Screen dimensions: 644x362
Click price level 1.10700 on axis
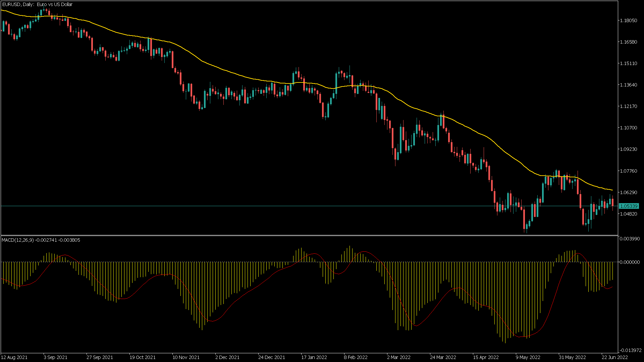pos(628,128)
